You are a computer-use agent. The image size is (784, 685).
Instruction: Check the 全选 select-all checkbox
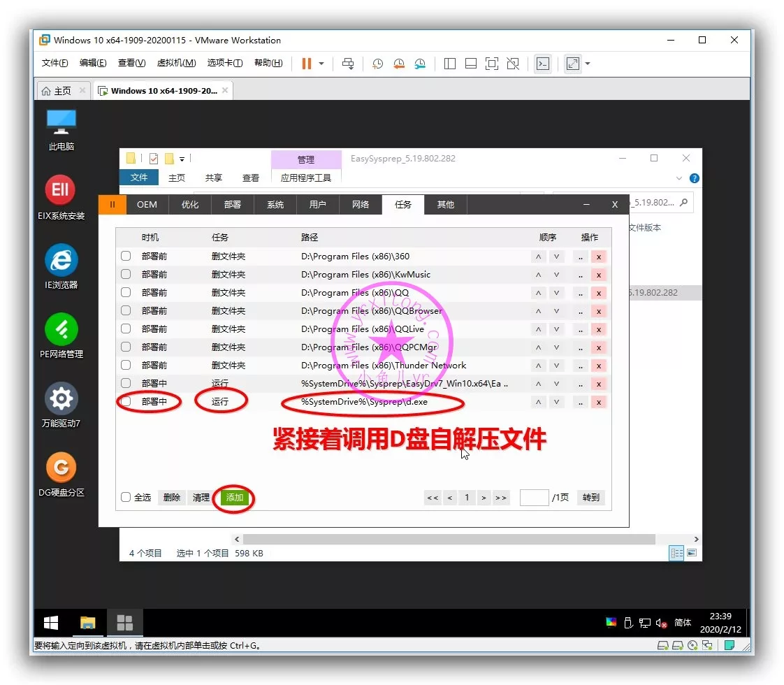126,497
